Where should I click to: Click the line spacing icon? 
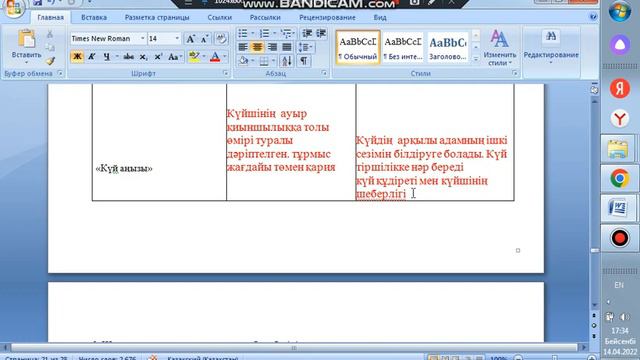303,47
